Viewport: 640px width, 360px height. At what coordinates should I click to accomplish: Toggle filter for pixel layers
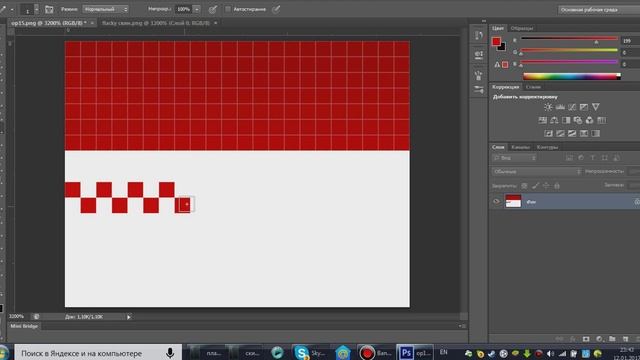(569, 158)
